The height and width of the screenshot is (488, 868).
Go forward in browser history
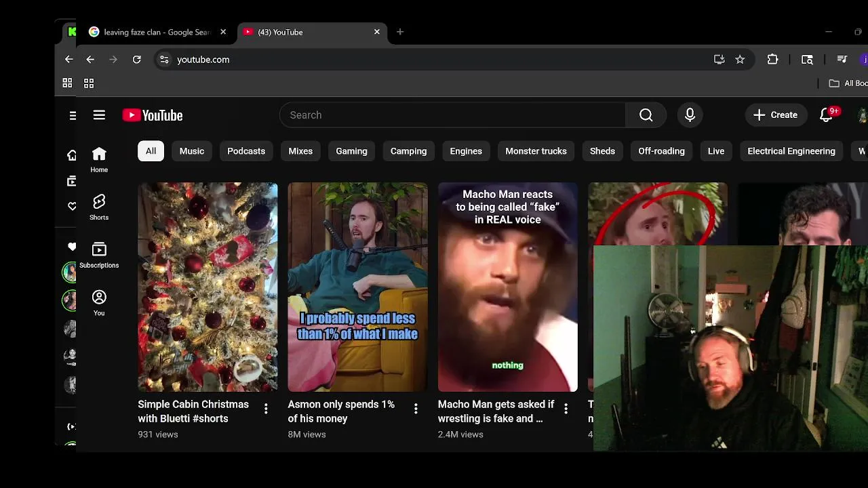[x=113, y=60]
